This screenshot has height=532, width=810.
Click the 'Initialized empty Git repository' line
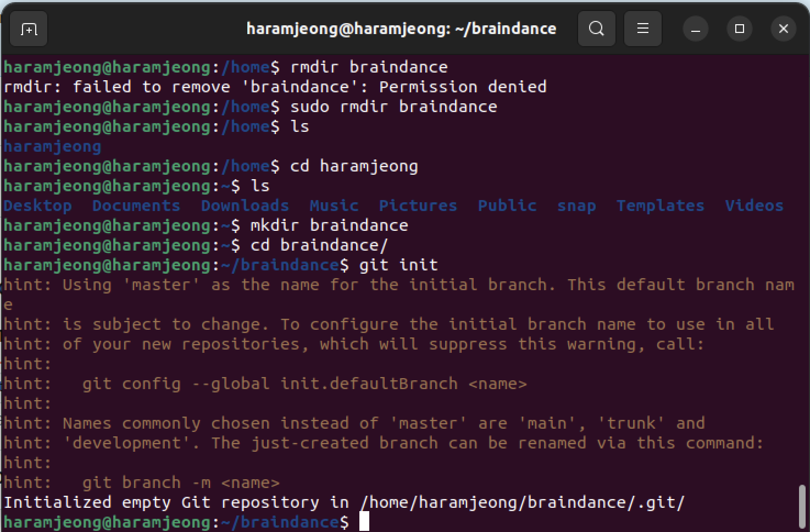tap(344, 502)
